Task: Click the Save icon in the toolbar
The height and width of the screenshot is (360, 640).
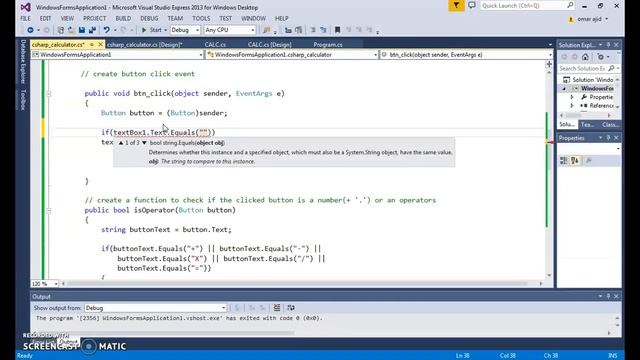Action: point(82,30)
